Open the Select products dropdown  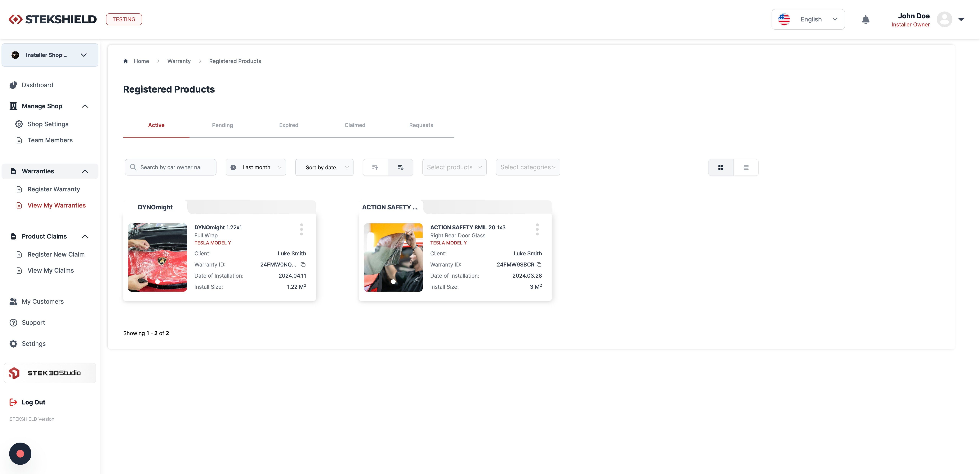pyautogui.click(x=454, y=167)
